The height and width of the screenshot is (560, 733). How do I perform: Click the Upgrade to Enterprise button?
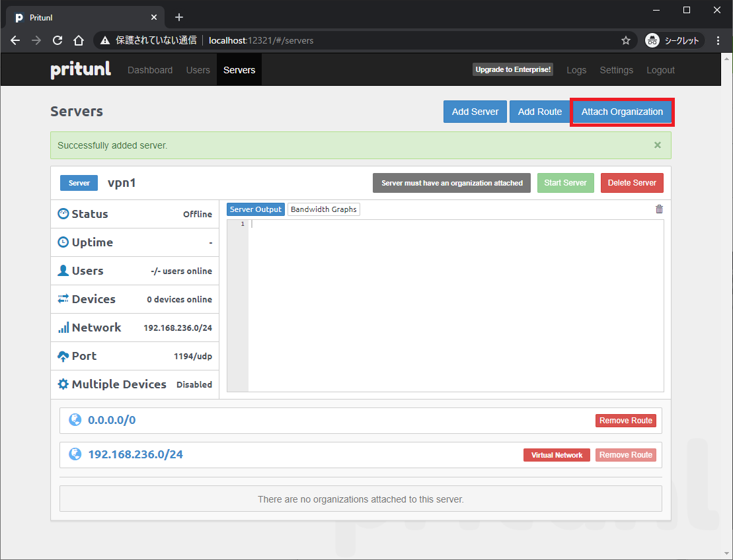click(x=513, y=69)
